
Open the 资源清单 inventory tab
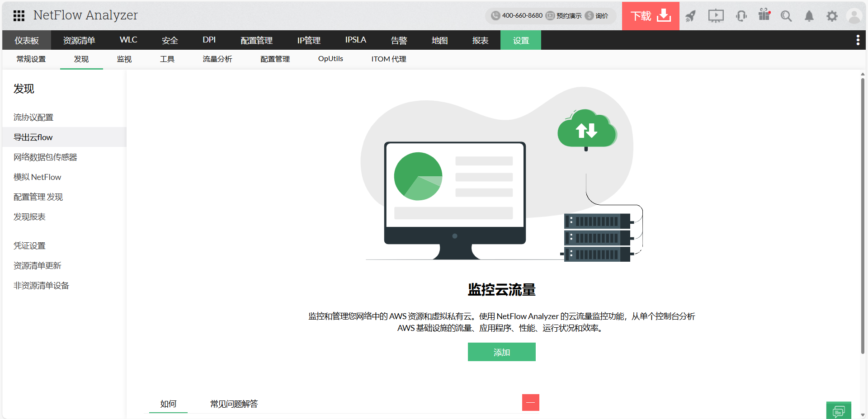[x=79, y=40]
